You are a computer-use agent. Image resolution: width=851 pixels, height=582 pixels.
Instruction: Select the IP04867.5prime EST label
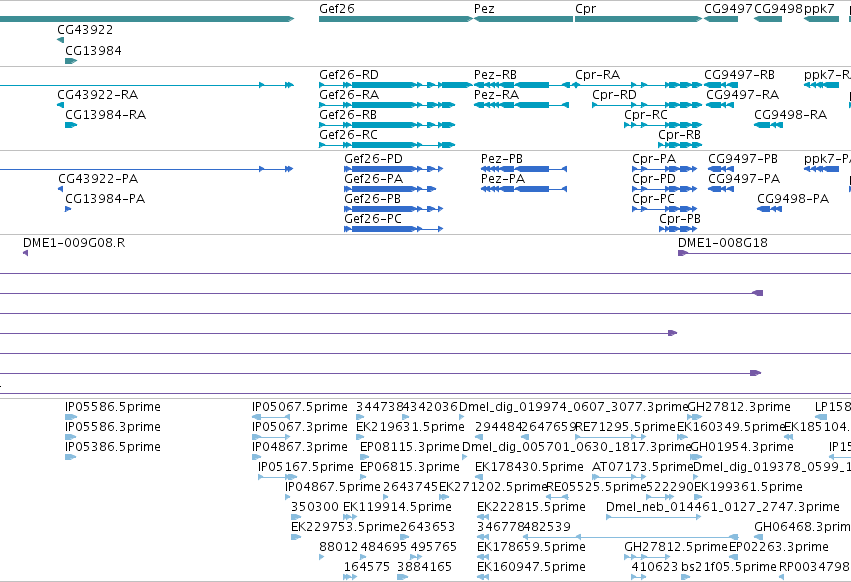click(333, 488)
